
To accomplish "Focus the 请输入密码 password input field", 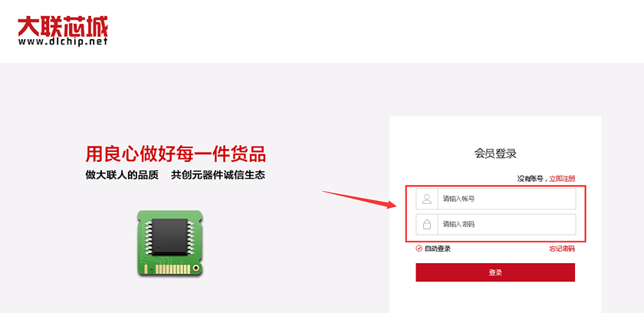I will 496,224.
